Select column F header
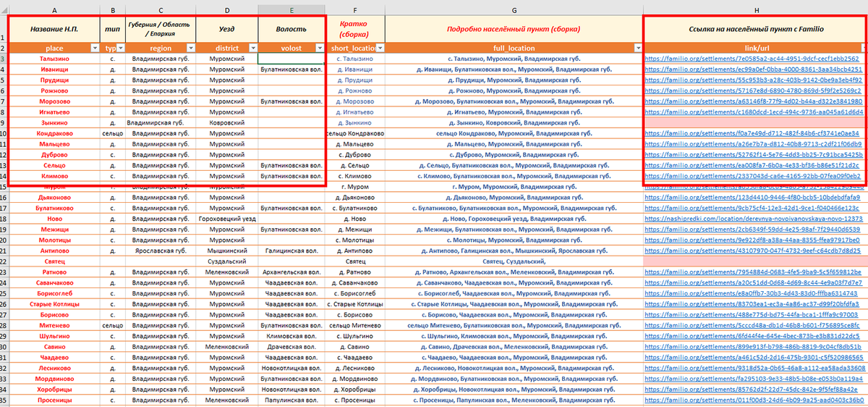The width and height of the screenshot is (868, 407). pos(355,10)
